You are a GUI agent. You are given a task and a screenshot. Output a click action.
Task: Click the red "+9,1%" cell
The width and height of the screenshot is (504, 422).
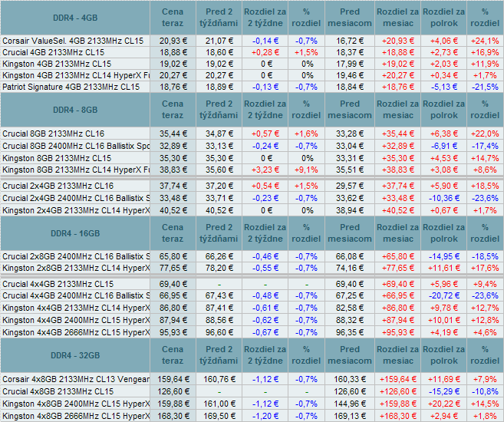[306, 170]
